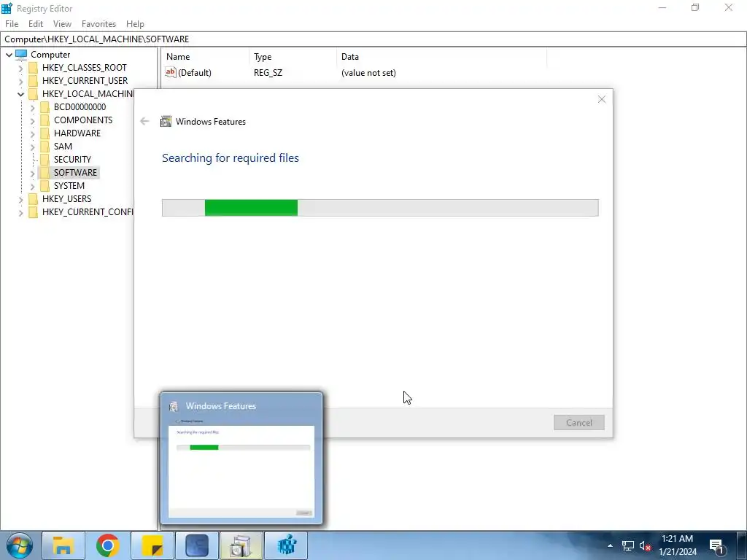Open the network status tray icon

click(x=628, y=545)
